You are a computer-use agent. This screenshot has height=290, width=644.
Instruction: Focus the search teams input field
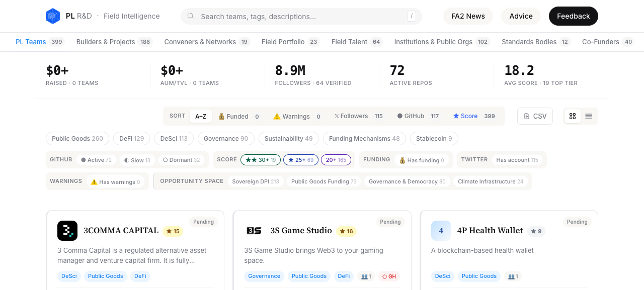tap(301, 16)
